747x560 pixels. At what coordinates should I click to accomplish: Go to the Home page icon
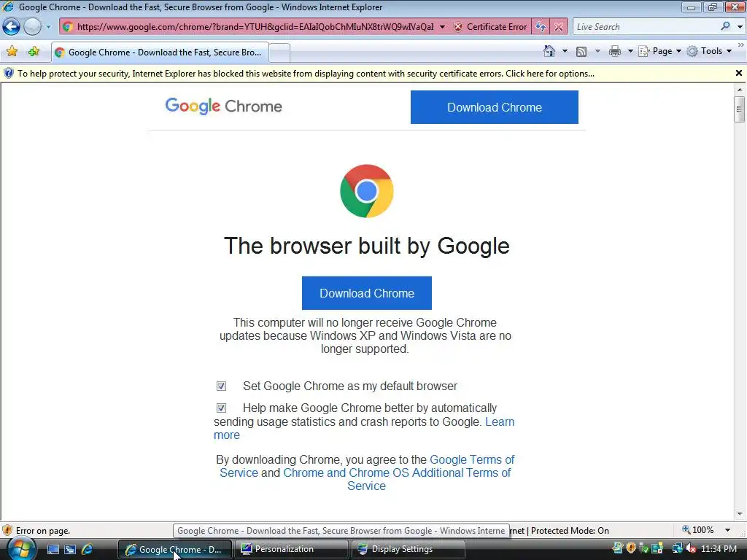[549, 51]
